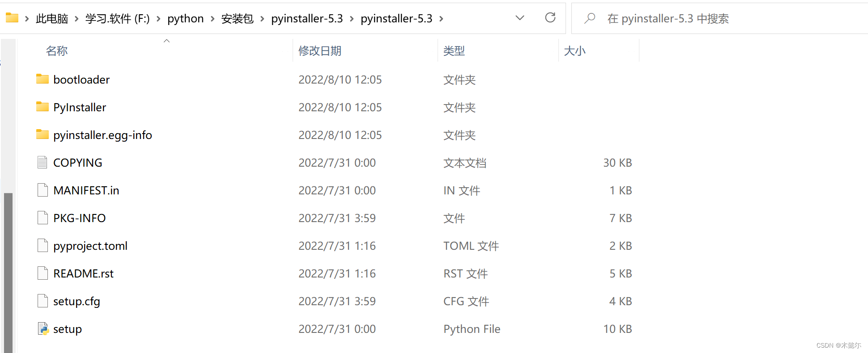Click the last pyinstaller-5.3 breadcrumb
868x353 pixels.
(396, 18)
